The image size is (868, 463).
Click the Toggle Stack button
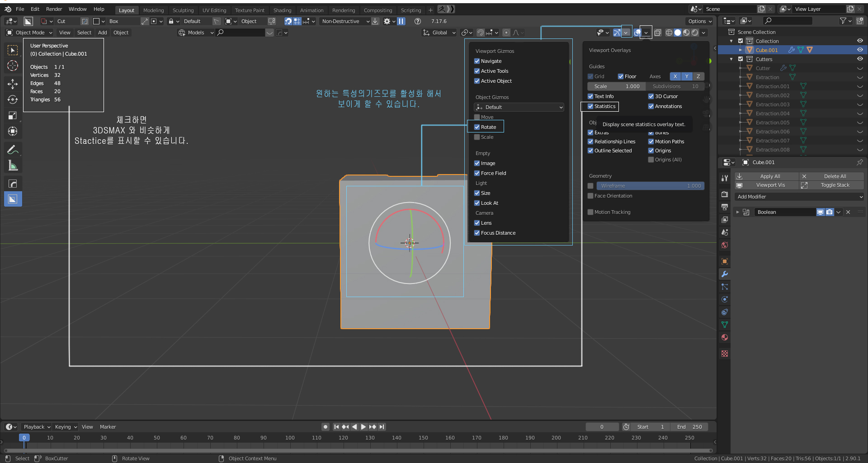pyautogui.click(x=835, y=185)
